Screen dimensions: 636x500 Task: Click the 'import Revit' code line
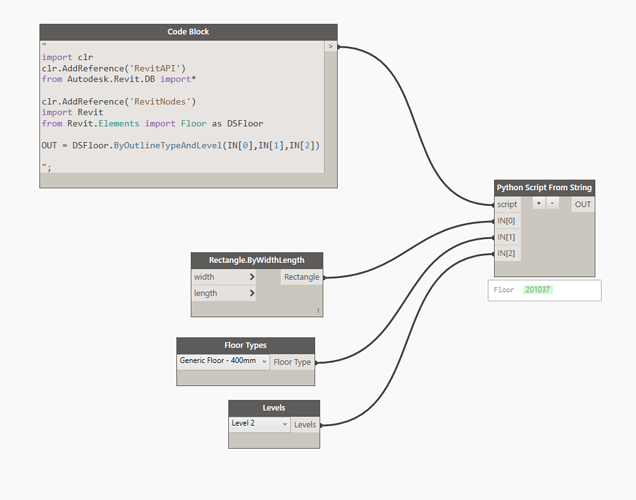tap(72, 112)
